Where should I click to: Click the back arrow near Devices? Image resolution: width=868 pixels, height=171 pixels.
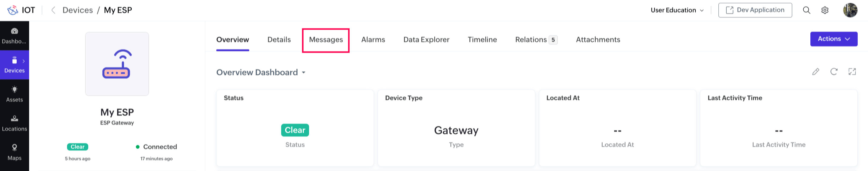53,10
